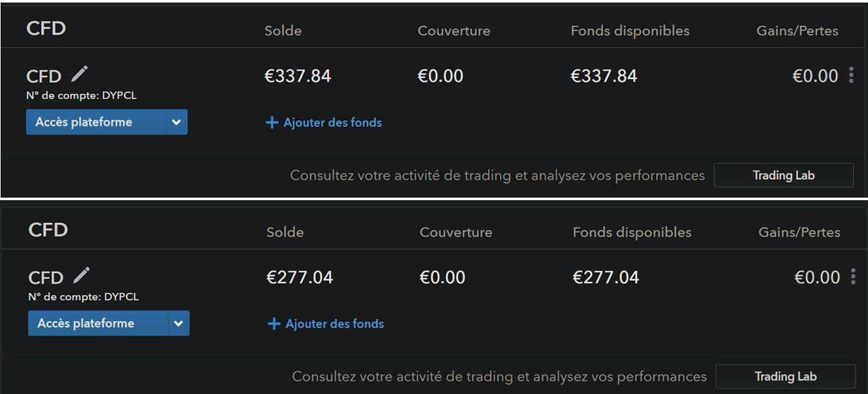Viewport: 868px width, 394px height.
Task: Click the Gains/Pertes header in the top panel
Action: pos(797,31)
